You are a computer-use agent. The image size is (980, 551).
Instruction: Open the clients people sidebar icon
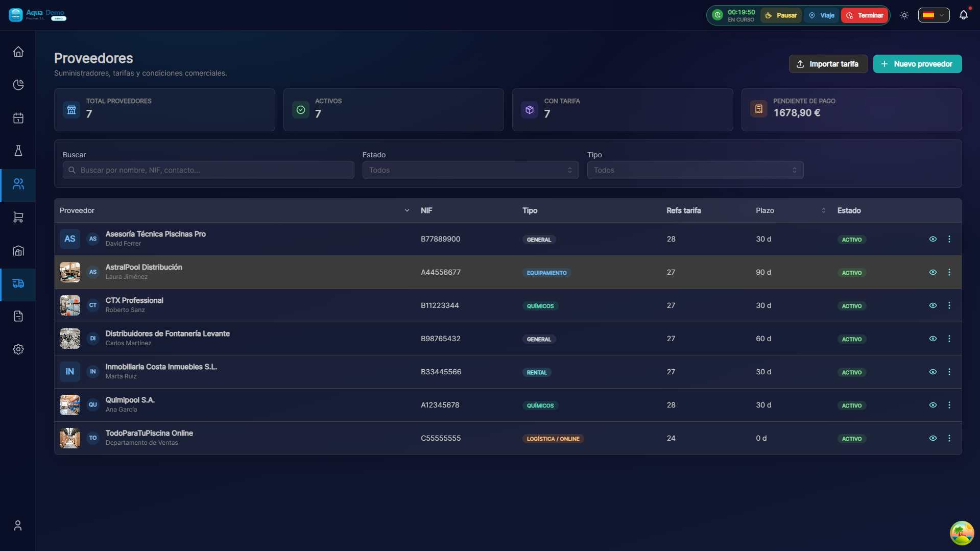(18, 184)
